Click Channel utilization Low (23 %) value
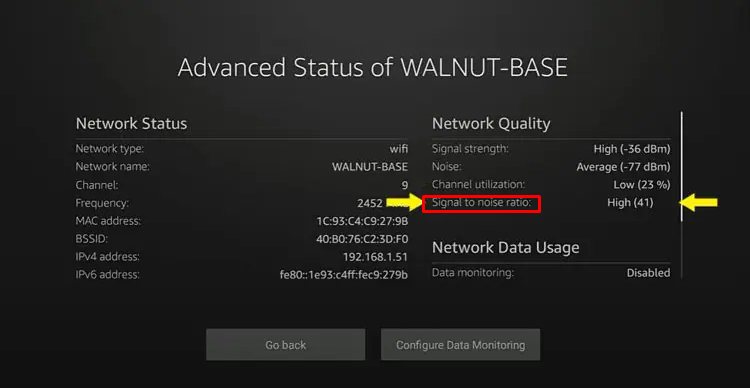 pyautogui.click(x=641, y=185)
